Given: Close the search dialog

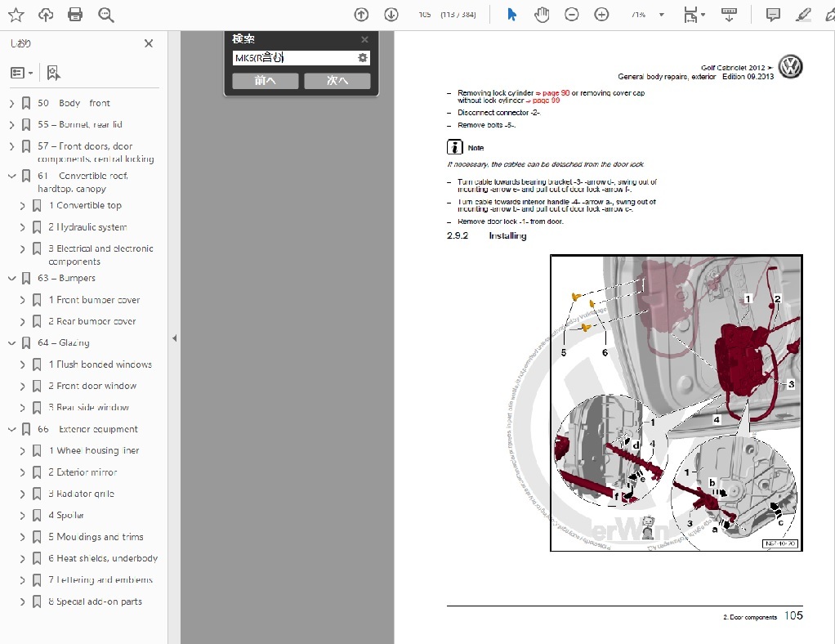Looking at the screenshot, I should (364, 39).
